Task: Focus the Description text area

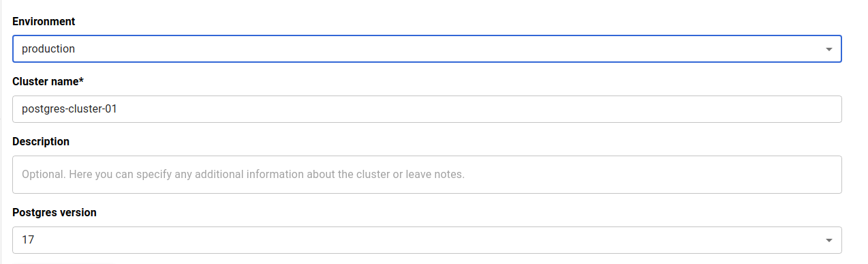Action: coord(427,175)
